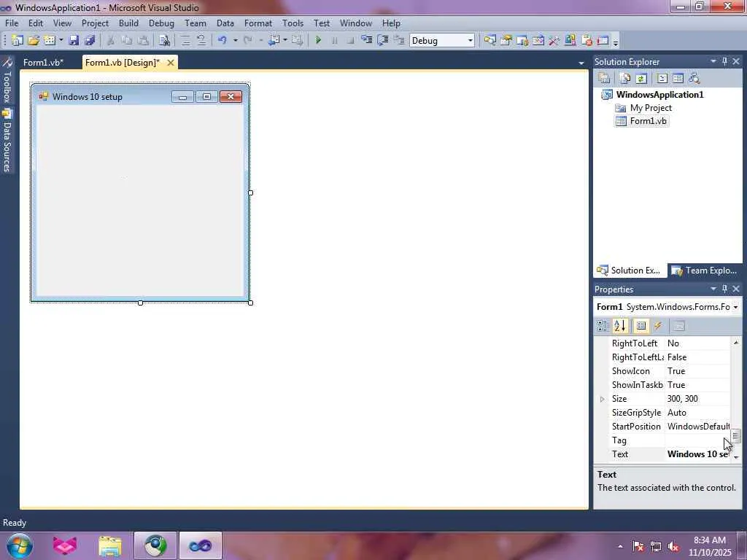Screen dimensions: 747x560
Task: Select WindowsApplication1 project node
Action: point(659,94)
